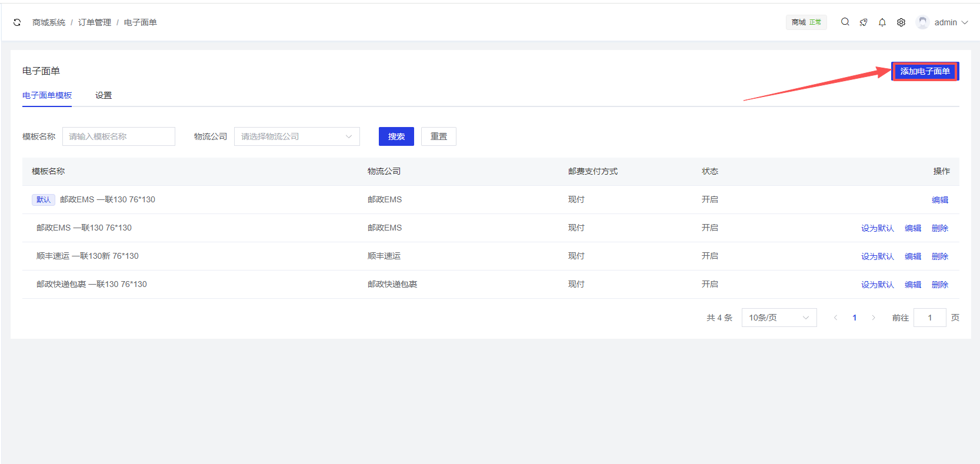The image size is (980, 464).
Task: Open the 物流公司 select dropdown
Action: pos(296,136)
